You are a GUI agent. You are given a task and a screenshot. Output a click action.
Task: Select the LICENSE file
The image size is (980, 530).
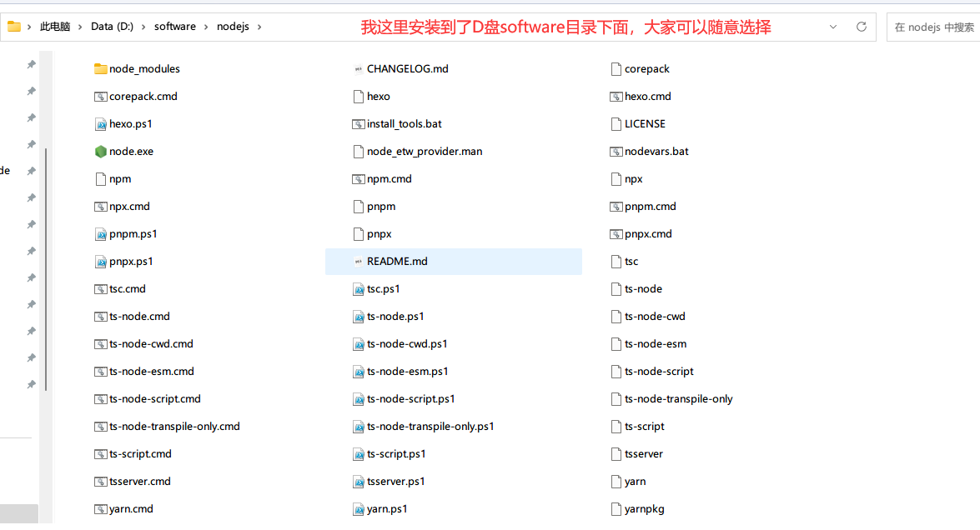click(644, 124)
